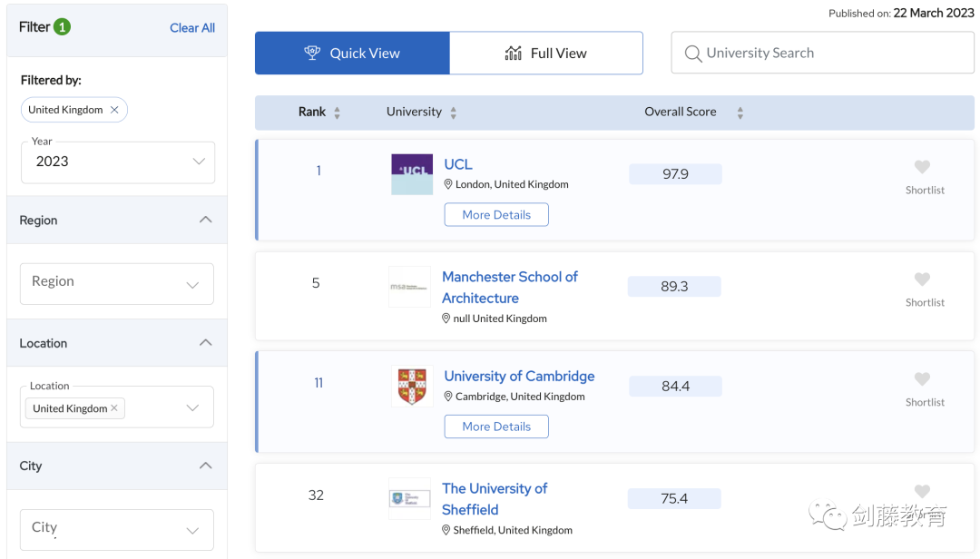Click the UCL logo thumbnail

tap(412, 174)
